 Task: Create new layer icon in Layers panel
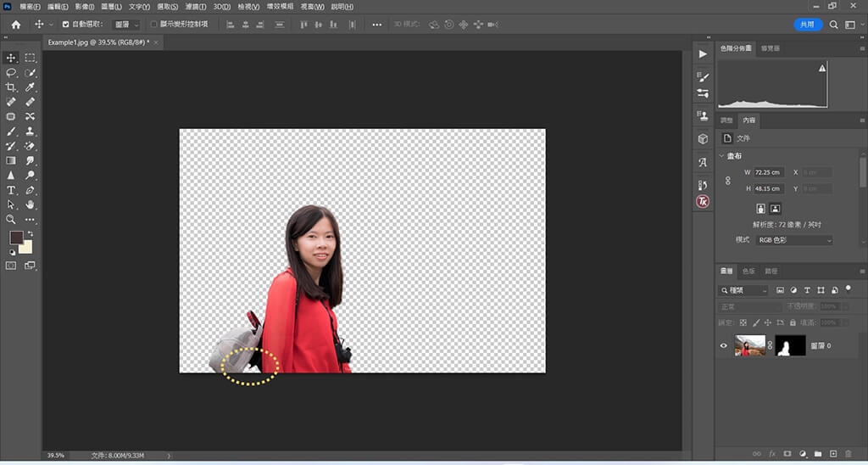[x=833, y=453]
